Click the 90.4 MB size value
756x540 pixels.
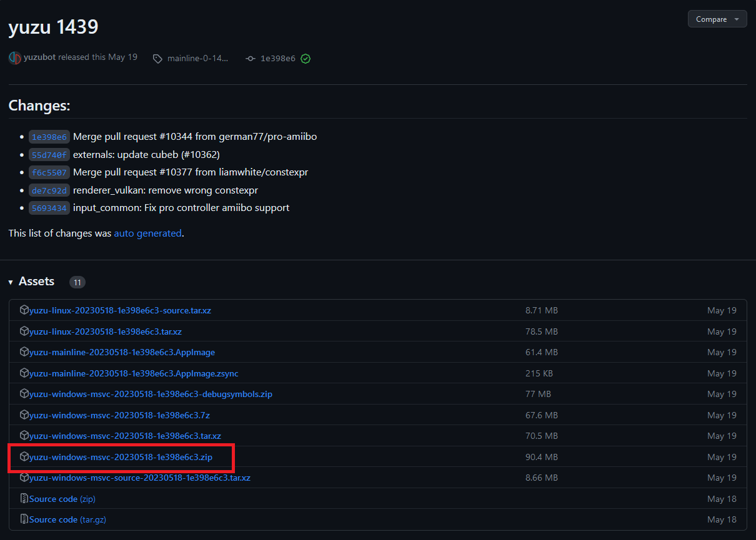click(x=542, y=457)
